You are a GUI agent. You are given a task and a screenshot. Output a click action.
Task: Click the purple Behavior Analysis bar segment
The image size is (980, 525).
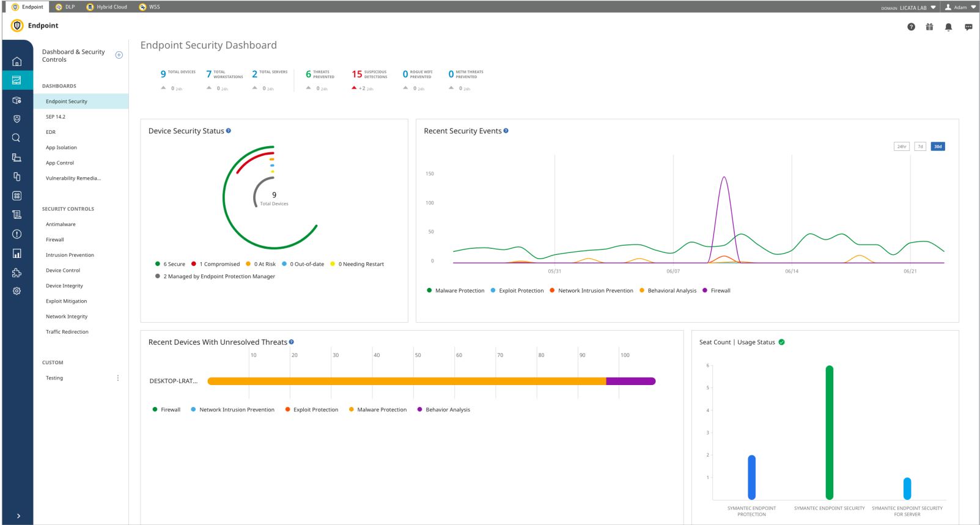click(x=631, y=381)
